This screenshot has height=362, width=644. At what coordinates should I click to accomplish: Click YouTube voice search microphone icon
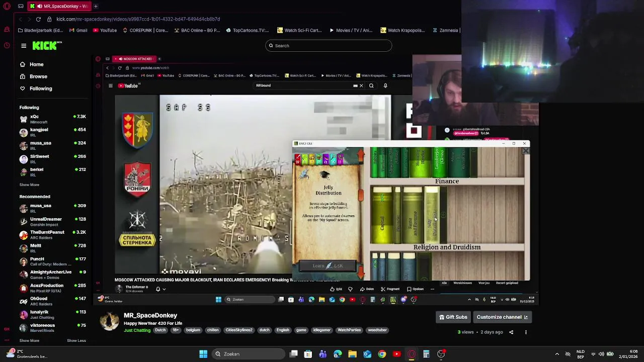tap(385, 85)
